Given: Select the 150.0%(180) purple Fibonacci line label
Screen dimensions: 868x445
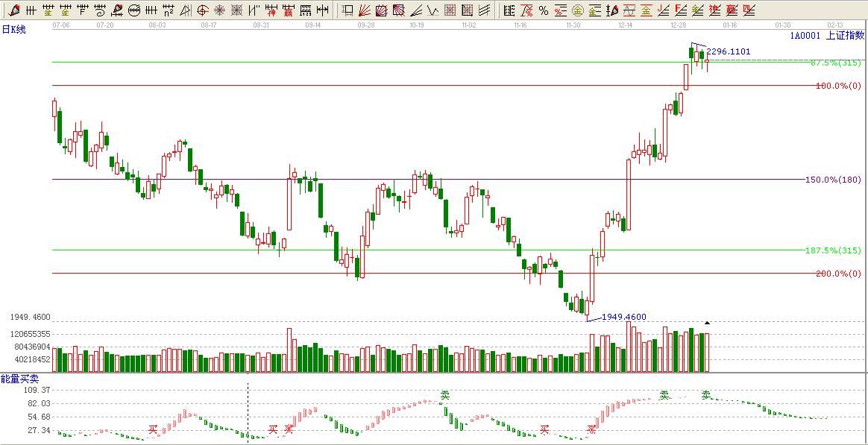Looking at the screenshot, I should 833,180.
